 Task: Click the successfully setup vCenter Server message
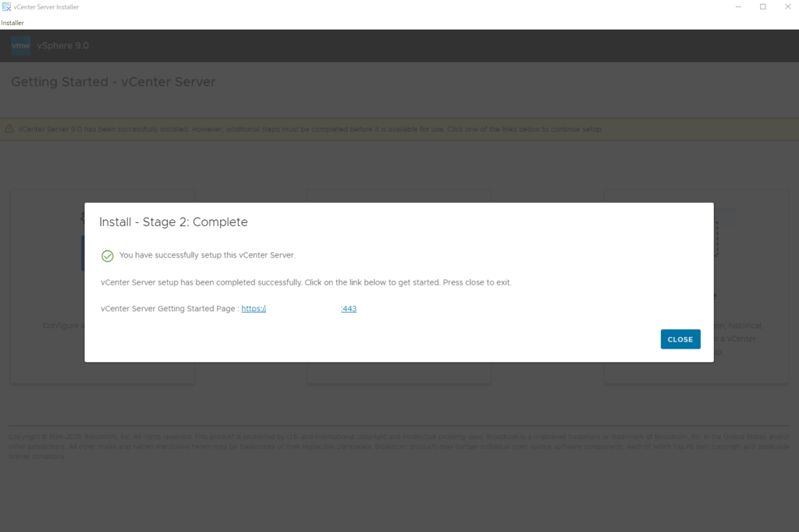(x=208, y=256)
